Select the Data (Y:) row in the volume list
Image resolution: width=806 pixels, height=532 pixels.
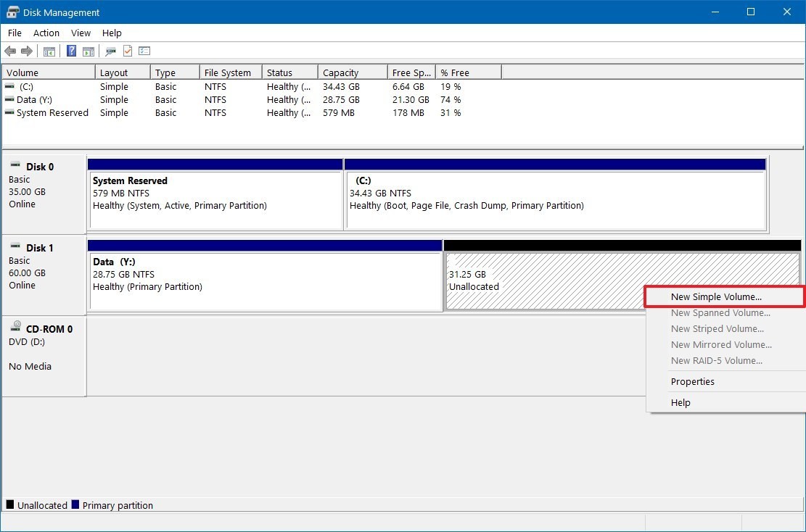click(x=35, y=100)
